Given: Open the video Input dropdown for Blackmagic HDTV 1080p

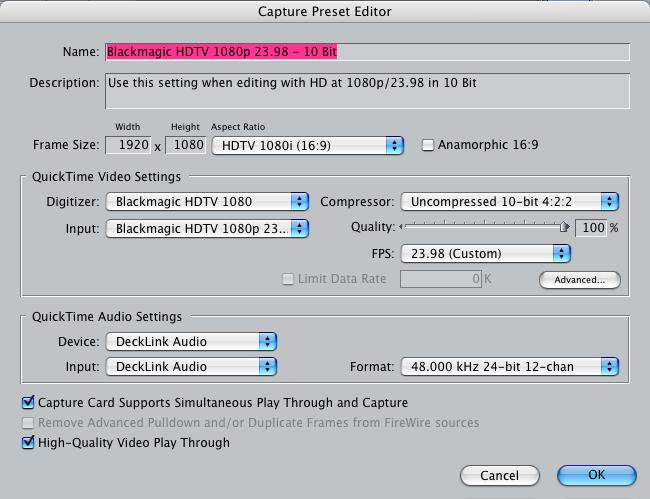Looking at the screenshot, I should [207, 229].
